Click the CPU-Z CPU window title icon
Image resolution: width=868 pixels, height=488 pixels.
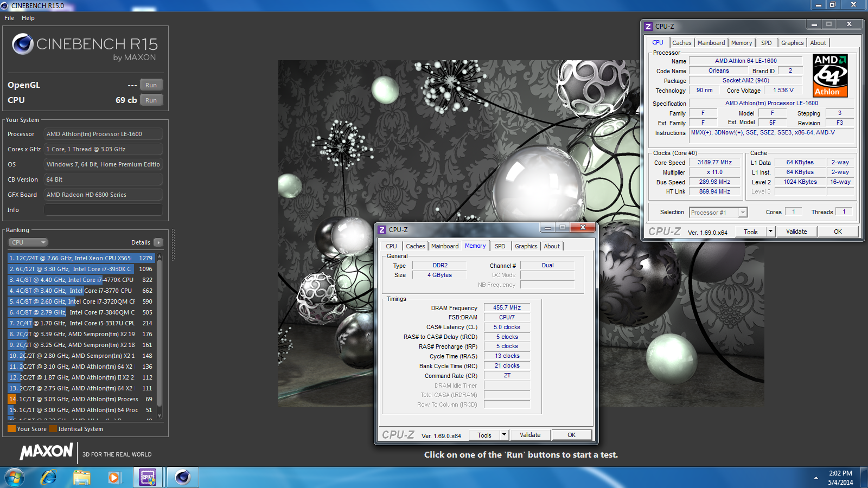click(648, 26)
